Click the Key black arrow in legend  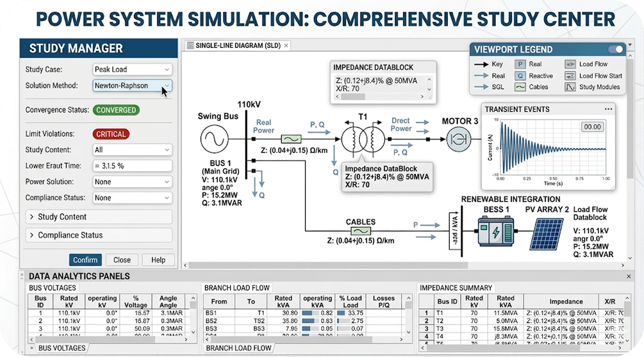[480, 64]
